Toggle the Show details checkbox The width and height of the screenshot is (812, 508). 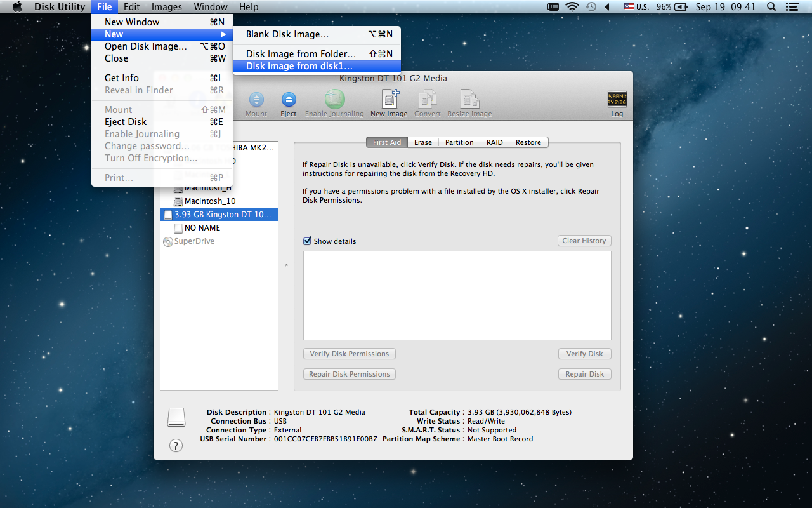pos(308,241)
